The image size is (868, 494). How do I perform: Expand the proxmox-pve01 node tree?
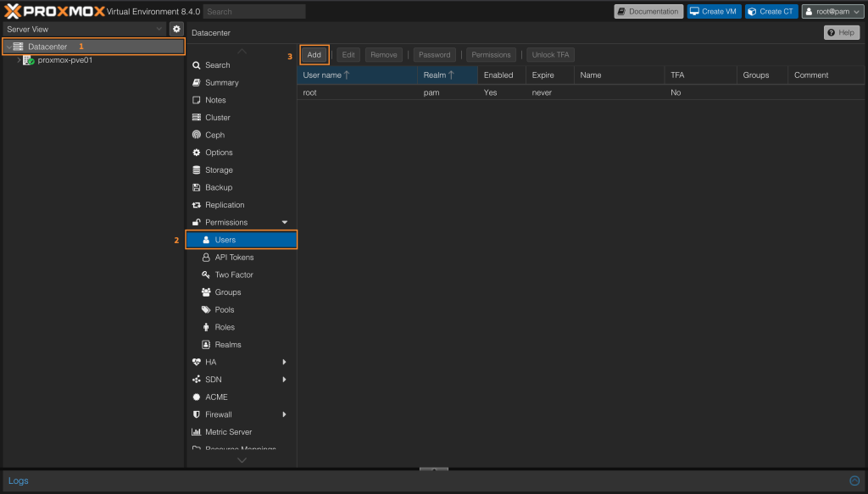point(19,60)
